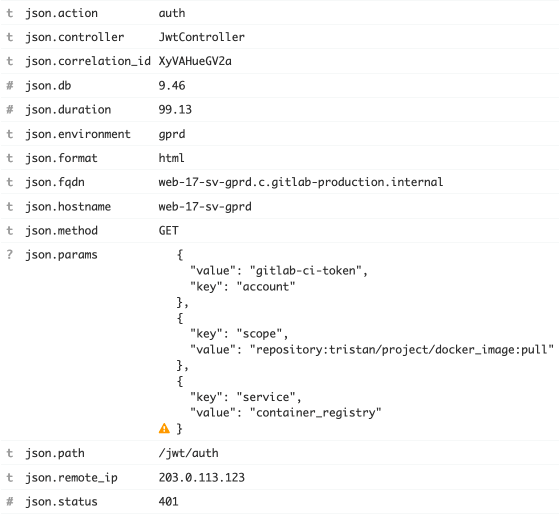
Task: Click the unknown type icon beside json.params
Action: tap(10, 254)
